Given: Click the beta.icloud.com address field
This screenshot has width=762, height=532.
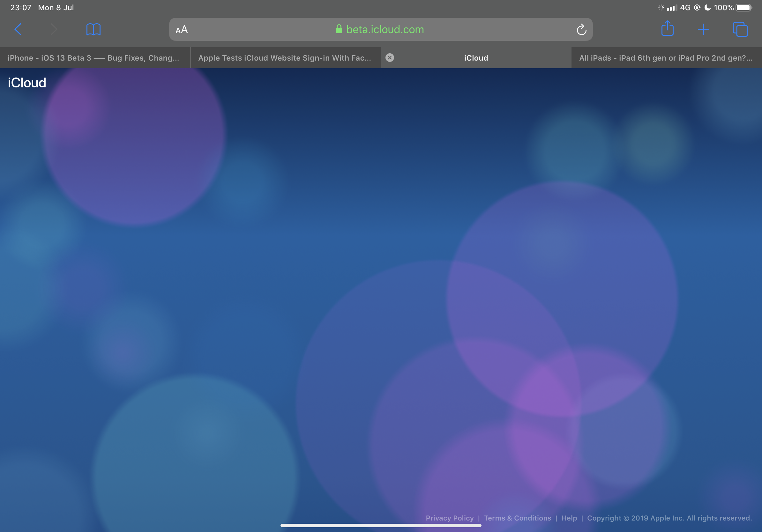Looking at the screenshot, I should (385, 30).
